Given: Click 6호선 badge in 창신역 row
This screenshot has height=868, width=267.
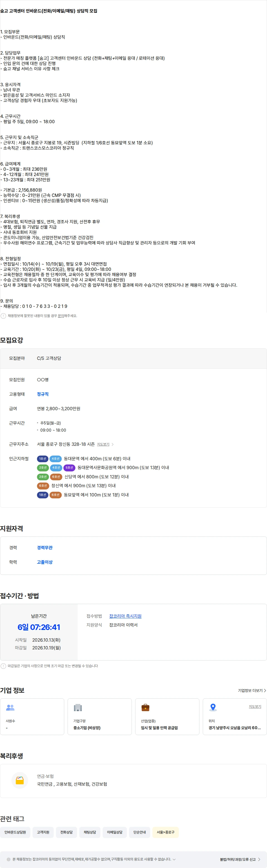Looking at the screenshot, I should 43,486.
